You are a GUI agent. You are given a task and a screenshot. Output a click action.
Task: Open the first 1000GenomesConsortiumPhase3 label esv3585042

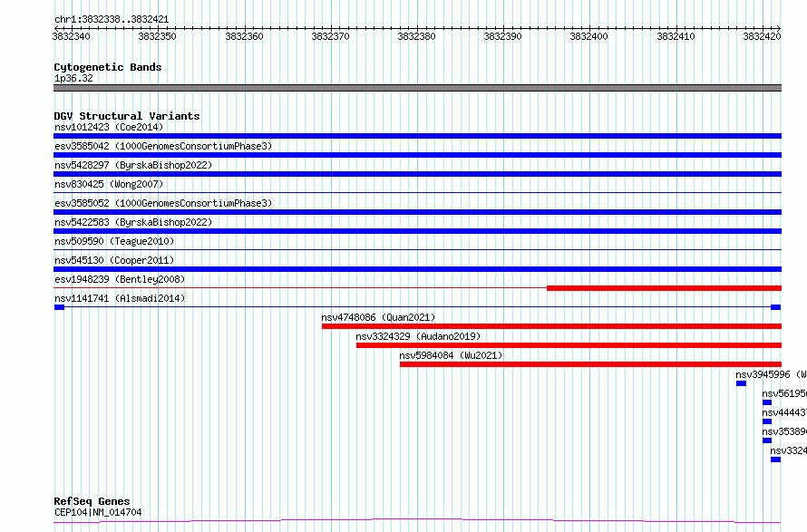pos(163,146)
